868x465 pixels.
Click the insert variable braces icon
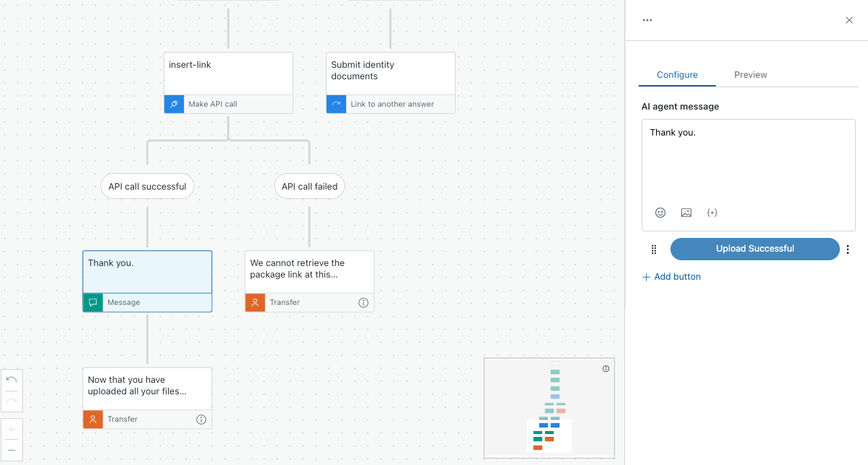(712, 213)
